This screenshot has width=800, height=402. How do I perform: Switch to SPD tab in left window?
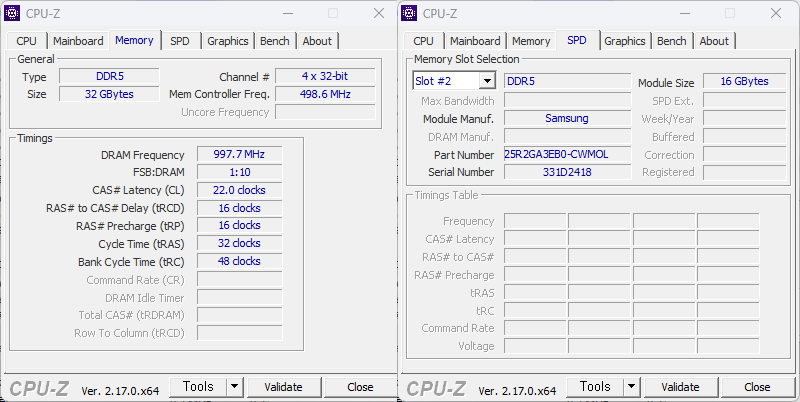(x=179, y=41)
